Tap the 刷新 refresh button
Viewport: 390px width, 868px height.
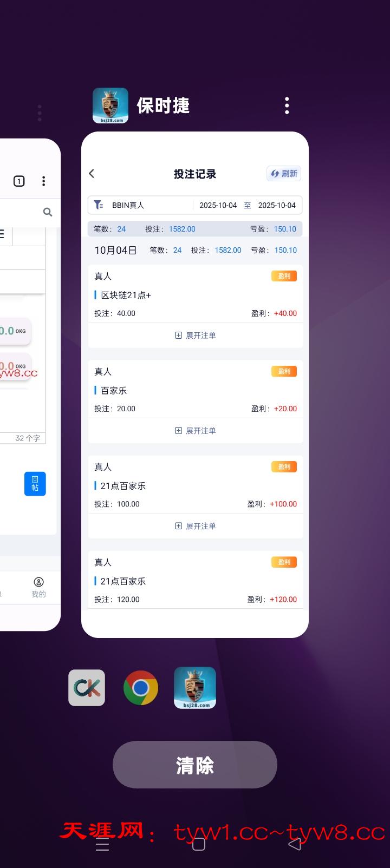click(284, 174)
